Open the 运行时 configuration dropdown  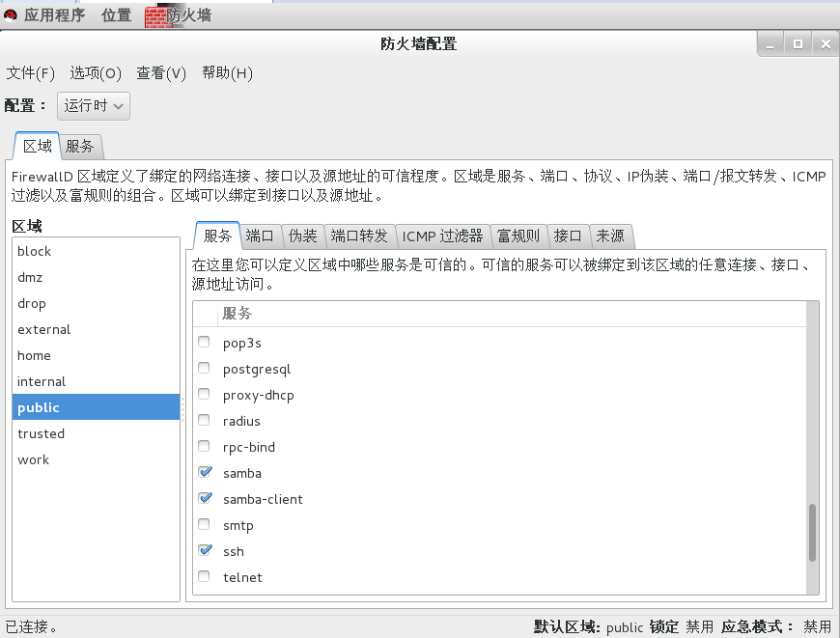(x=94, y=106)
